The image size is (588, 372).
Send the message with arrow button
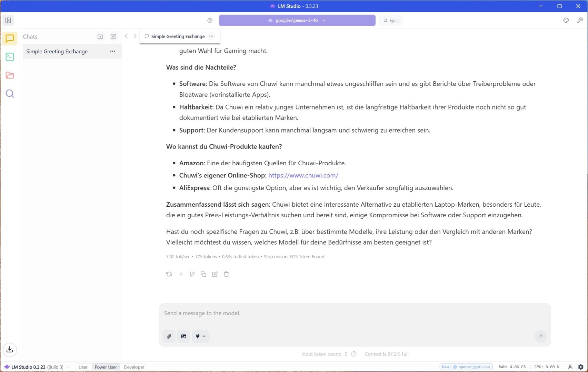coord(541,336)
